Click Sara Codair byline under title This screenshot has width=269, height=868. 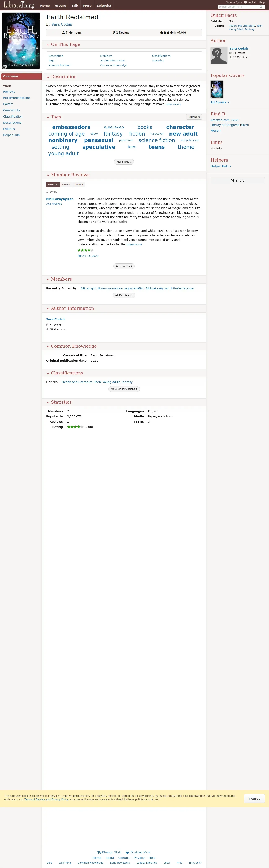click(62, 25)
